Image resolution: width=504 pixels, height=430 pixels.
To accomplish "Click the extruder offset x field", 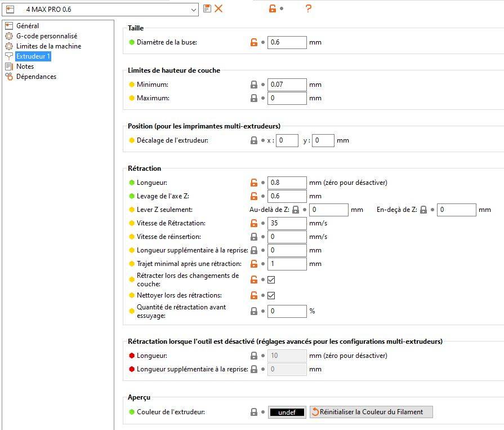I will (287, 140).
